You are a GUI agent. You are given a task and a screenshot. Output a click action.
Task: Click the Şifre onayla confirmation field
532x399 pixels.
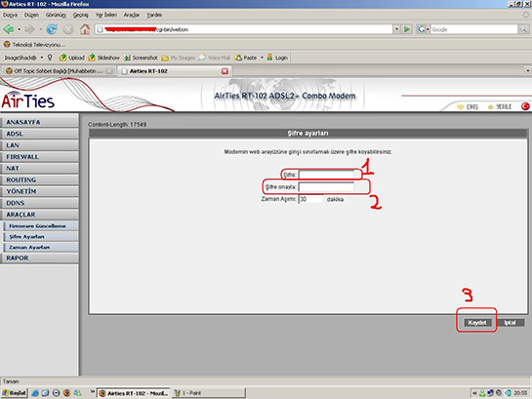pos(326,186)
